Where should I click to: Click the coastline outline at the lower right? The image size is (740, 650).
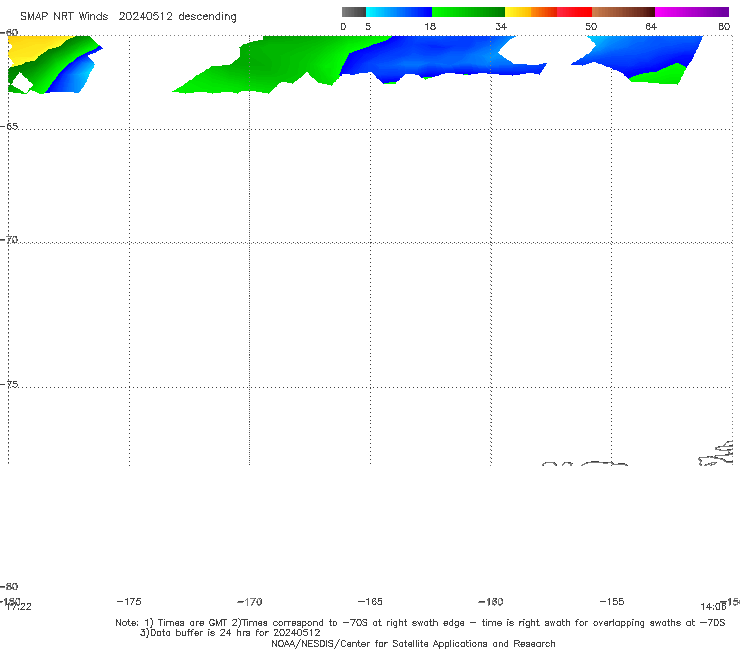pos(716,454)
